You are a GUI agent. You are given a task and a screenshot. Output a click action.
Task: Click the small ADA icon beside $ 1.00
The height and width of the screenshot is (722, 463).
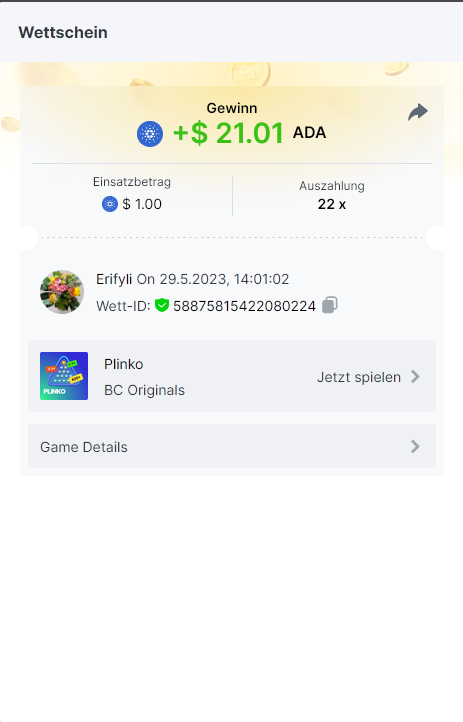pyautogui.click(x=110, y=204)
